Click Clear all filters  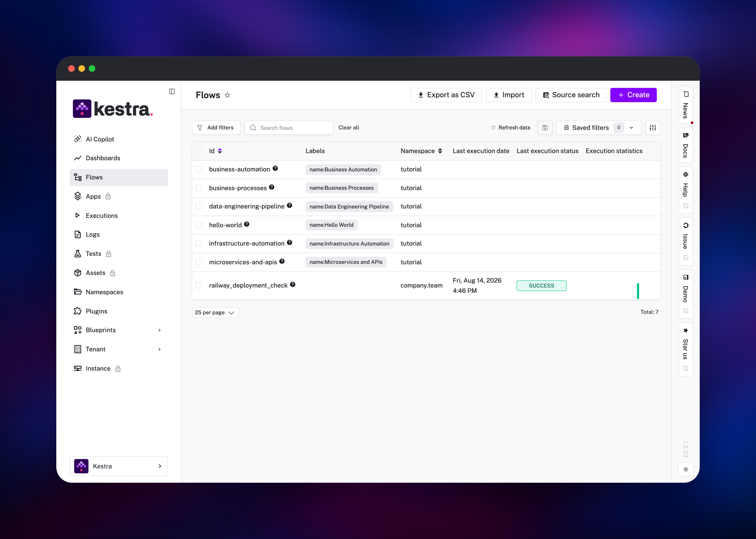coord(349,128)
